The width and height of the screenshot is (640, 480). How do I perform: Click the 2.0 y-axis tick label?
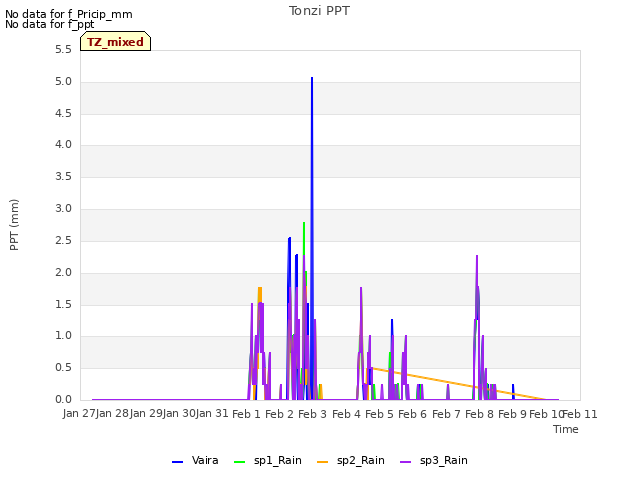[x=63, y=273]
